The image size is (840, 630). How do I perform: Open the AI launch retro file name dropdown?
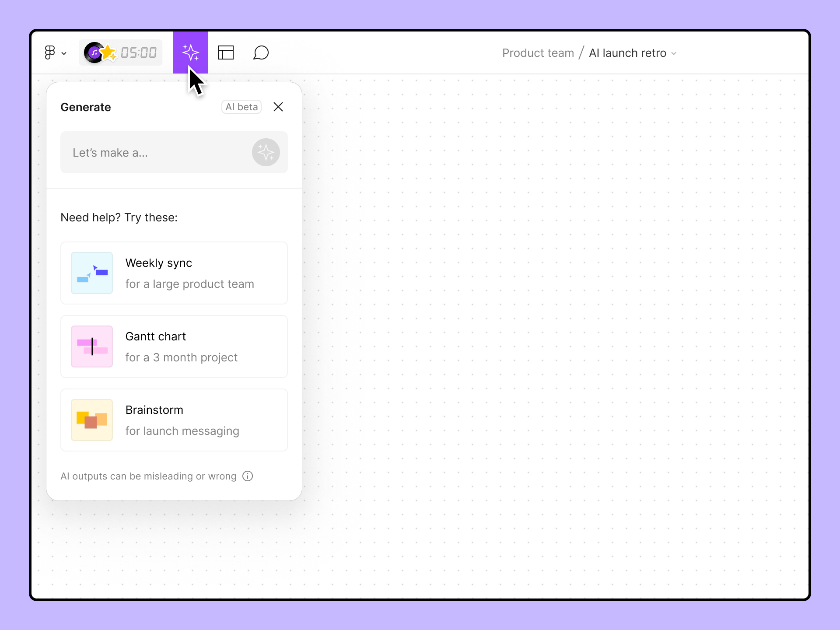click(673, 53)
